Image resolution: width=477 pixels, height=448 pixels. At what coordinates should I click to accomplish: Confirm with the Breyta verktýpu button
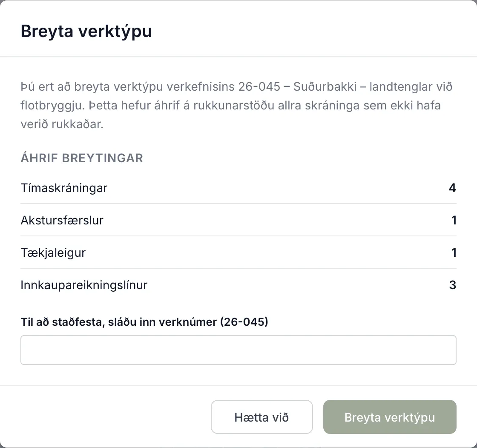pos(390,416)
